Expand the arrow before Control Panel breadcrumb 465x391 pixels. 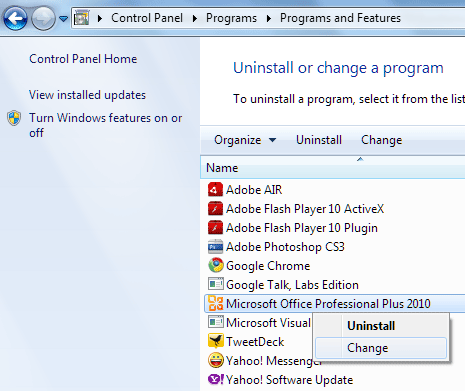click(100, 18)
